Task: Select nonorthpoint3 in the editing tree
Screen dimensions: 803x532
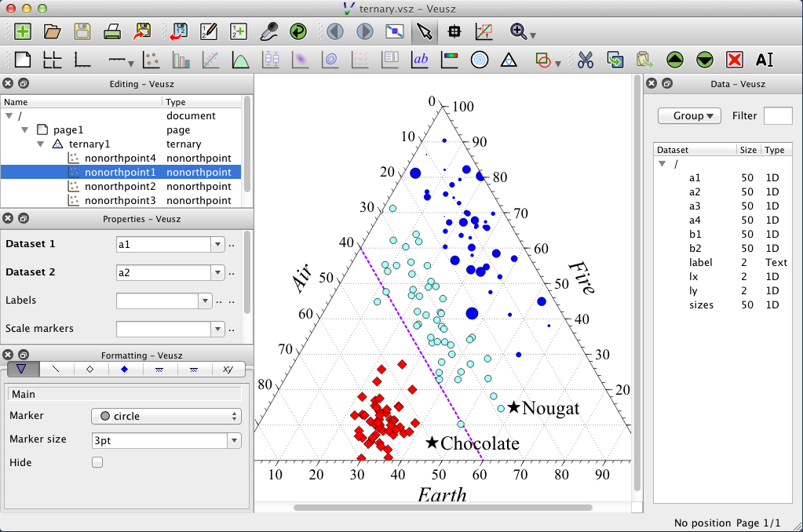Action: 121,200
